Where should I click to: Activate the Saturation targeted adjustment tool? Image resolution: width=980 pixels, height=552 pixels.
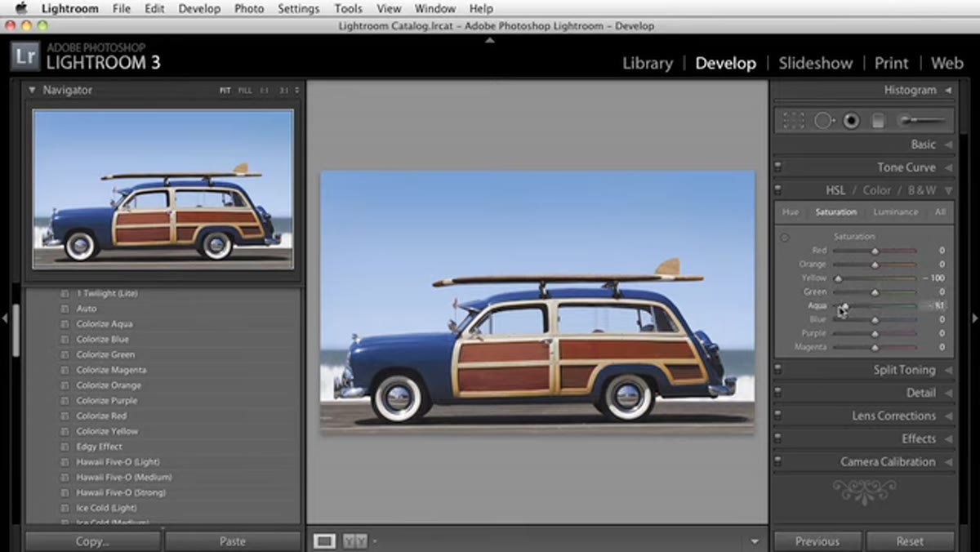785,238
